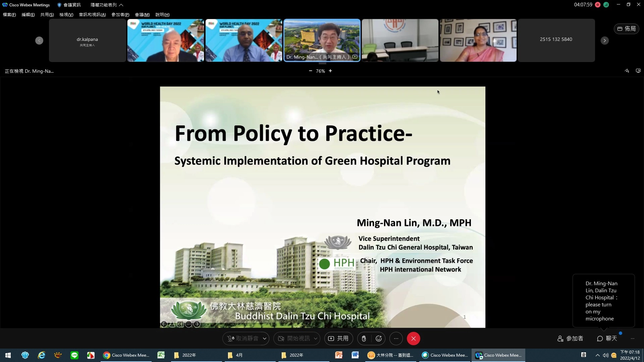This screenshot has height=362, width=644.
Task: Open the PowerPoint taskbar icon
Action: [x=339, y=355]
